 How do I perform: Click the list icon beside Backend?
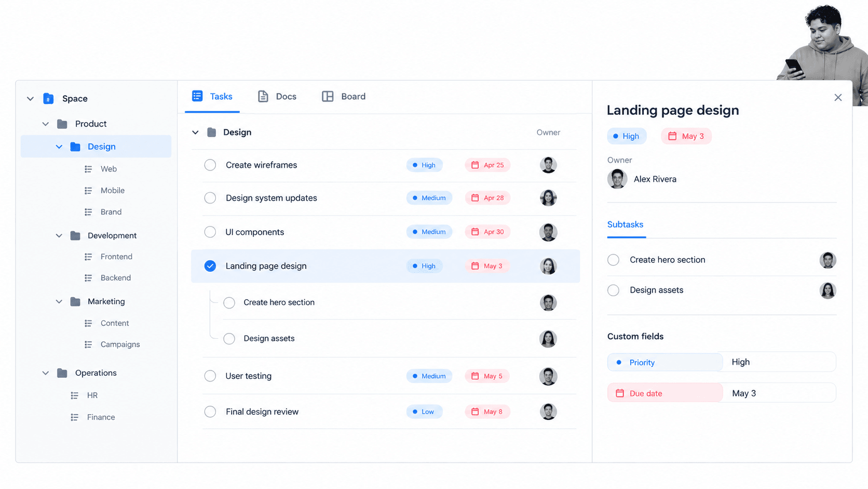[x=88, y=278]
